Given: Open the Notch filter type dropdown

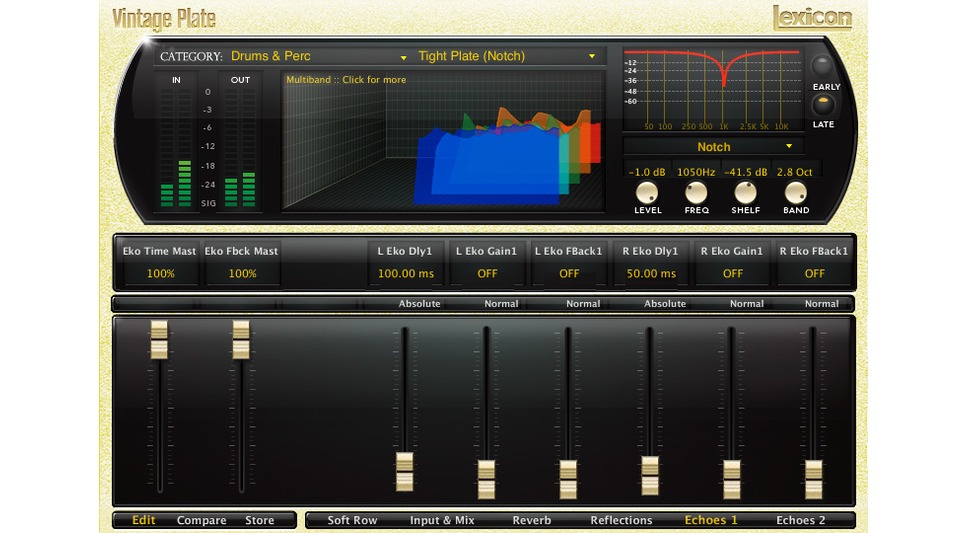Looking at the screenshot, I should (x=714, y=147).
